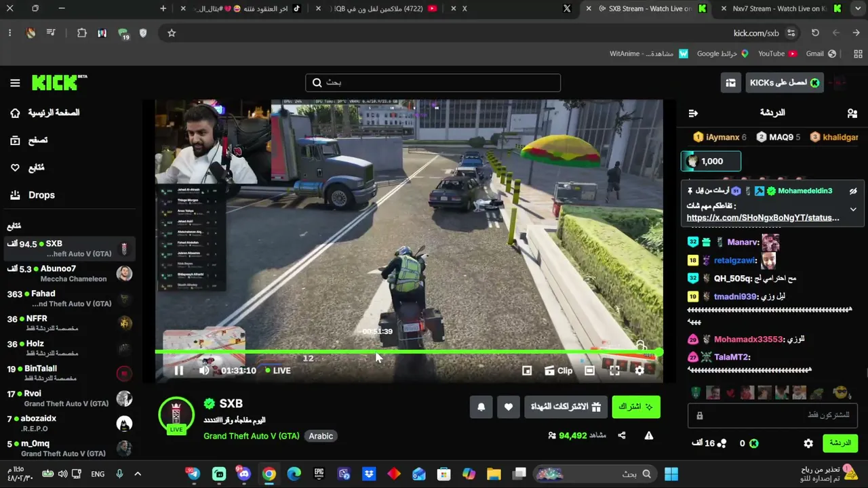Open the browser extensions puzzle icon
This screenshot has height=488, width=868.
(x=82, y=33)
